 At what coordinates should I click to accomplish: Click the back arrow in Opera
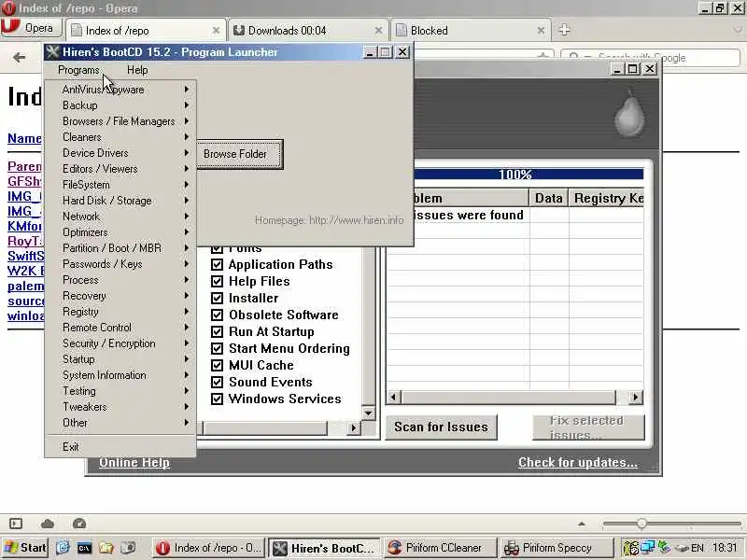point(19,58)
